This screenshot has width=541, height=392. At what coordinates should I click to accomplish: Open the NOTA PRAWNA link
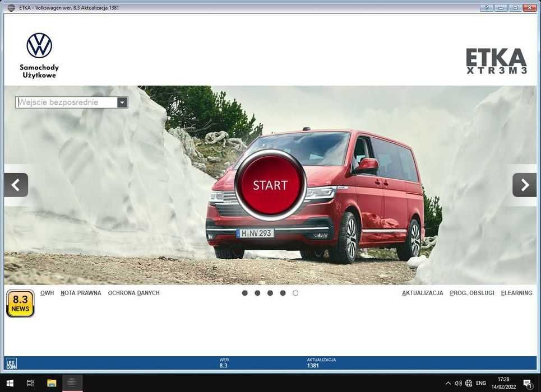[x=81, y=293]
